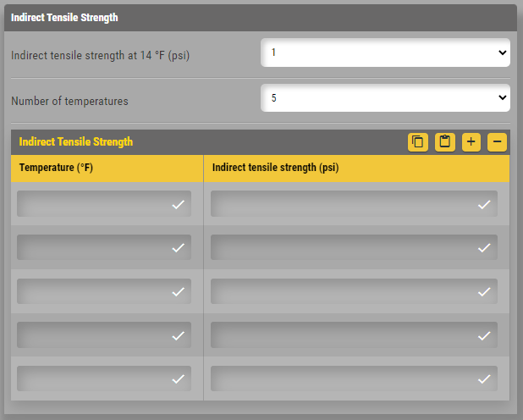Image resolution: width=523 pixels, height=420 pixels.
Task: Expand the Number of temperatures dropdown
Action: (x=385, y=98)
